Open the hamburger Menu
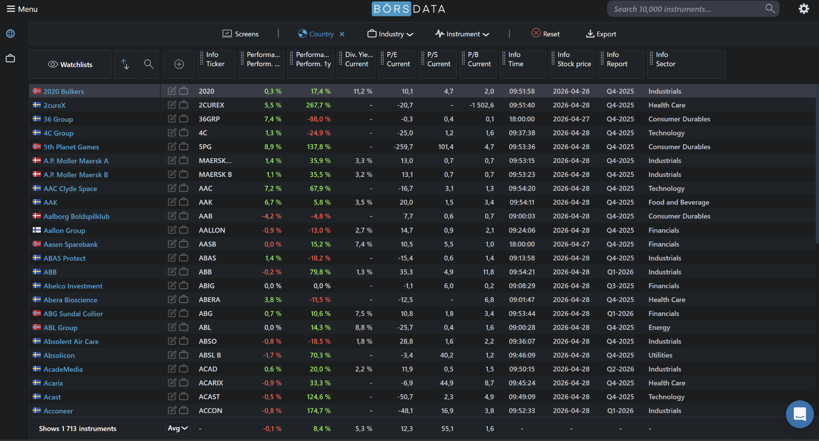Viewport: 819px width, 441px height. pos(22,9)
